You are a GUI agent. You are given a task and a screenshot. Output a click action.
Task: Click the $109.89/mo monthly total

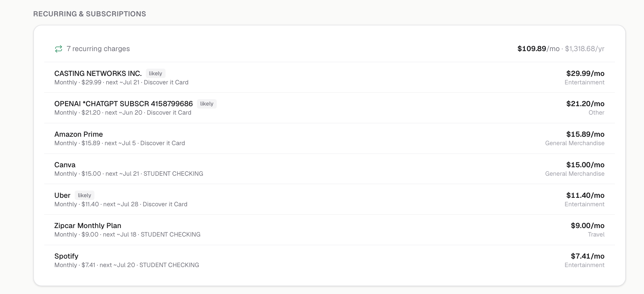point(538,49)
